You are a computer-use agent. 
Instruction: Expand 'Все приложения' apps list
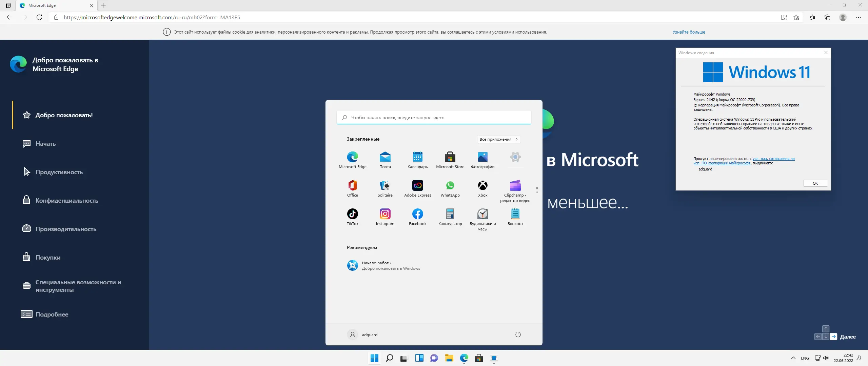tap(498, 139)
